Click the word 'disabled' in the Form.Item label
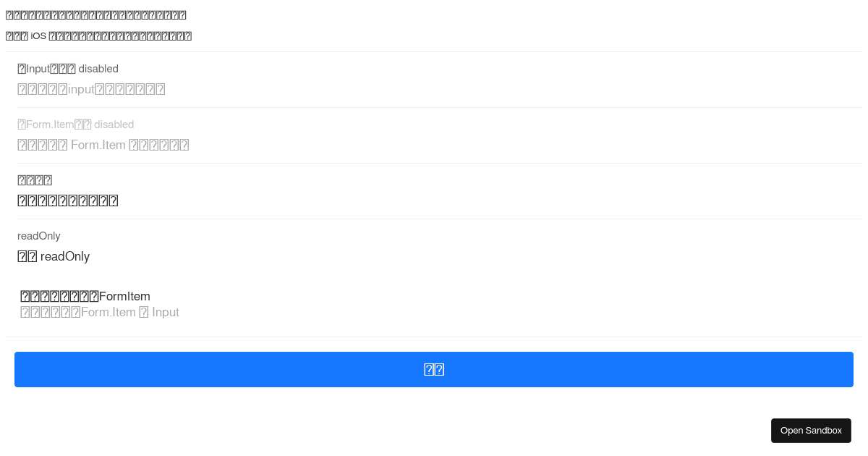This screenshot has width=868, height=456. tap(114, 124)
